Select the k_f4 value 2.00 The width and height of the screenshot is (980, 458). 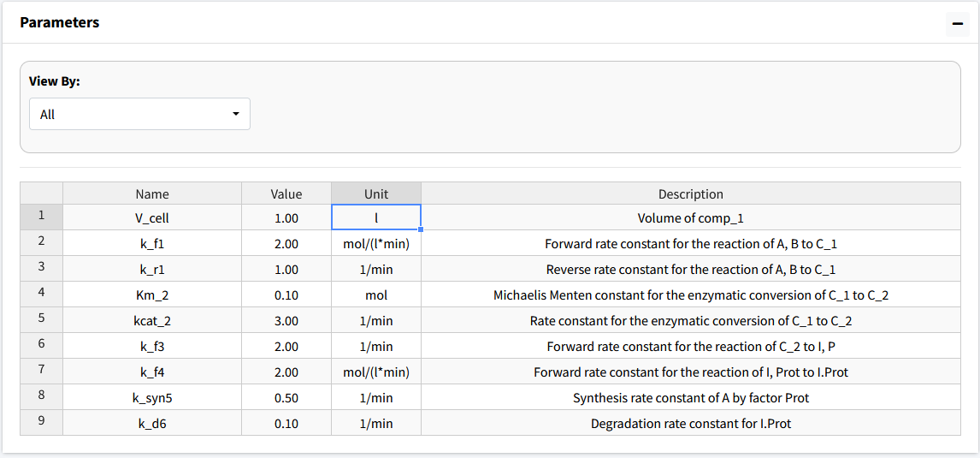(286, 372)
